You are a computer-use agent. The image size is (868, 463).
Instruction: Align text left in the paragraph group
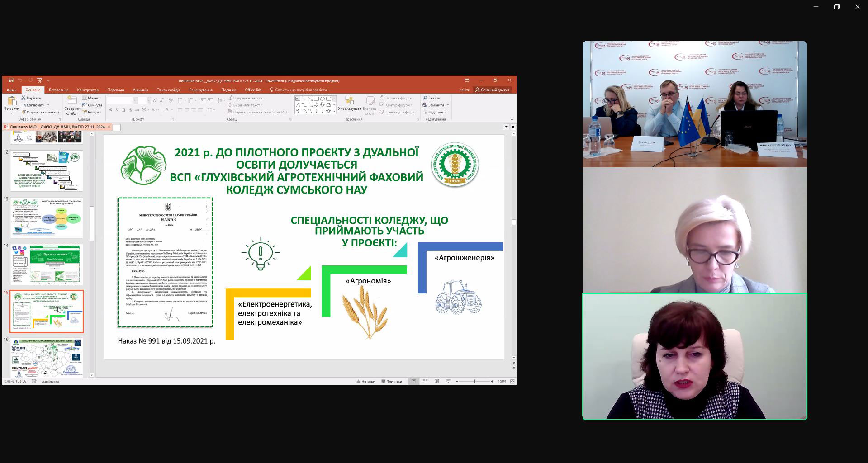180,110
